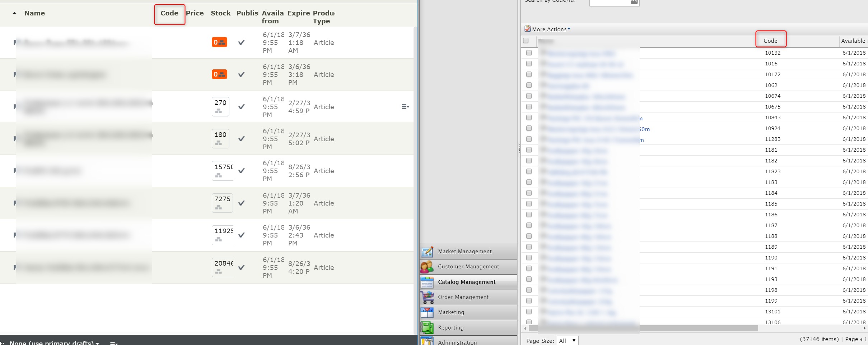Open Customer Management via its people icon
868x345 pixels.
pos(427,267)
